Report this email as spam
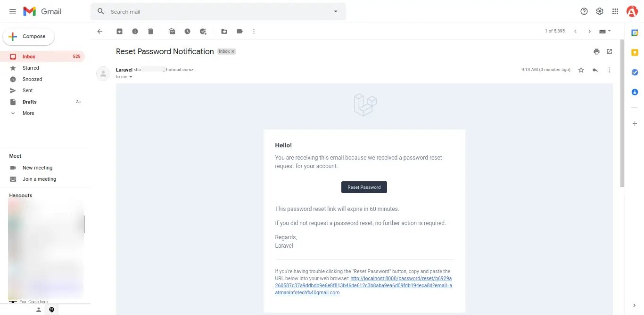The width and height of the screenshot is (644, 315). pyautogui.click(x=135, y=32)
